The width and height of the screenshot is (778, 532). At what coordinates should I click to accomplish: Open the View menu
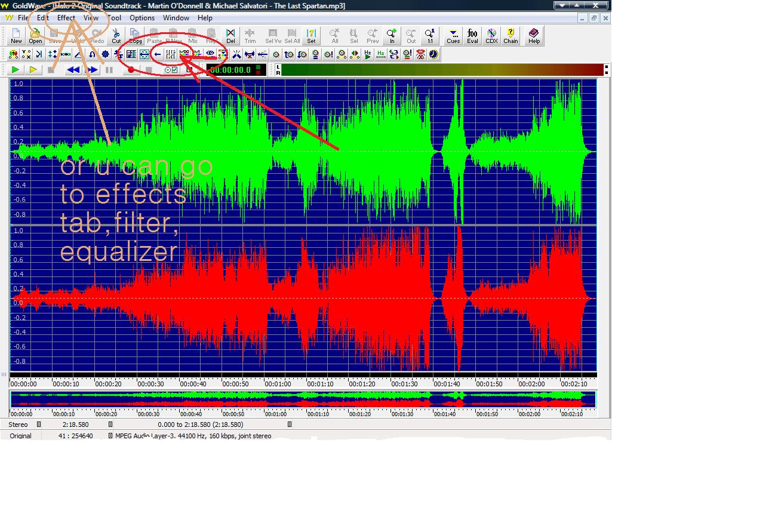pos(91,18)
